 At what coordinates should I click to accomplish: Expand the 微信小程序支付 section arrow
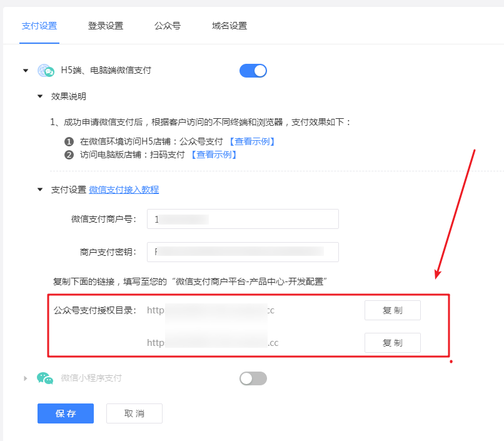click(26, 378)
